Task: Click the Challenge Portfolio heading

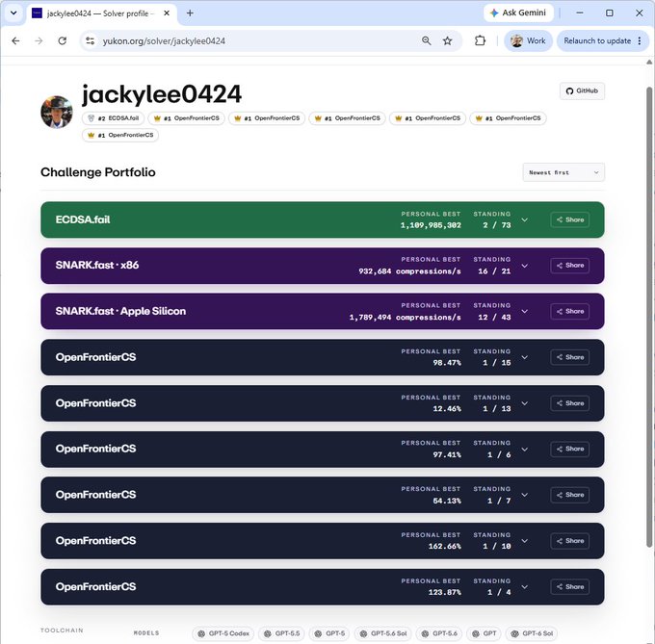Action: (x=98, y=172)
